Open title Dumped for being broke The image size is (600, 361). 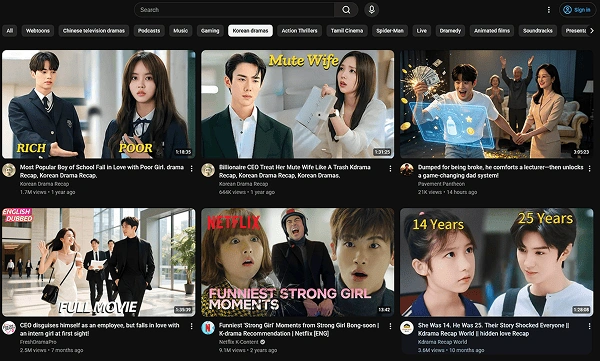[501, 171]
